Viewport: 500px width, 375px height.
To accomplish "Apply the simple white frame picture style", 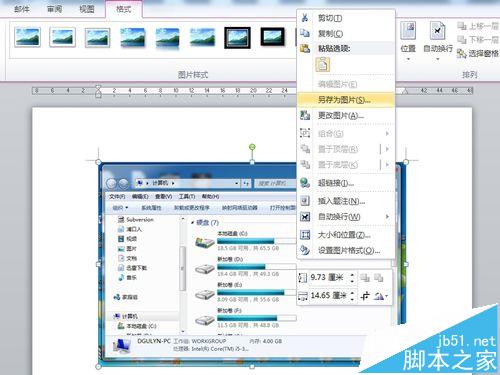I will 27,37.
